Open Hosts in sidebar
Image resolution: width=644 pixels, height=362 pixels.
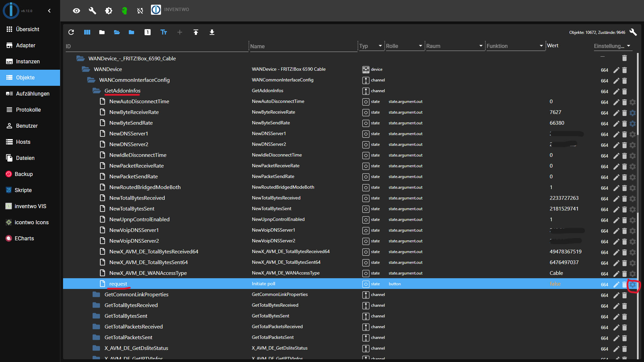(30, 142)
